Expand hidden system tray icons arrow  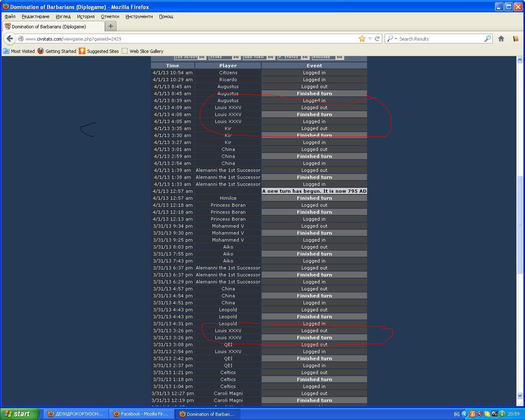coord(464,414)
